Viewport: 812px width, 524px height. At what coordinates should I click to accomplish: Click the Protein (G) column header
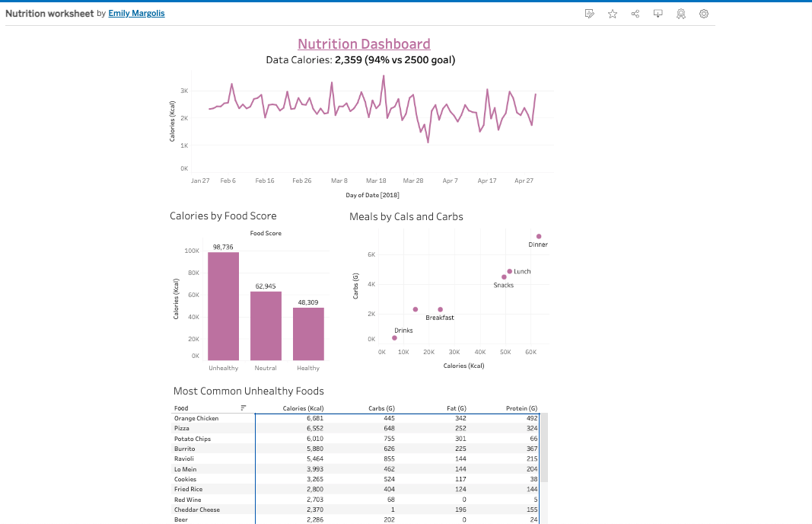(x=521, y=408)
